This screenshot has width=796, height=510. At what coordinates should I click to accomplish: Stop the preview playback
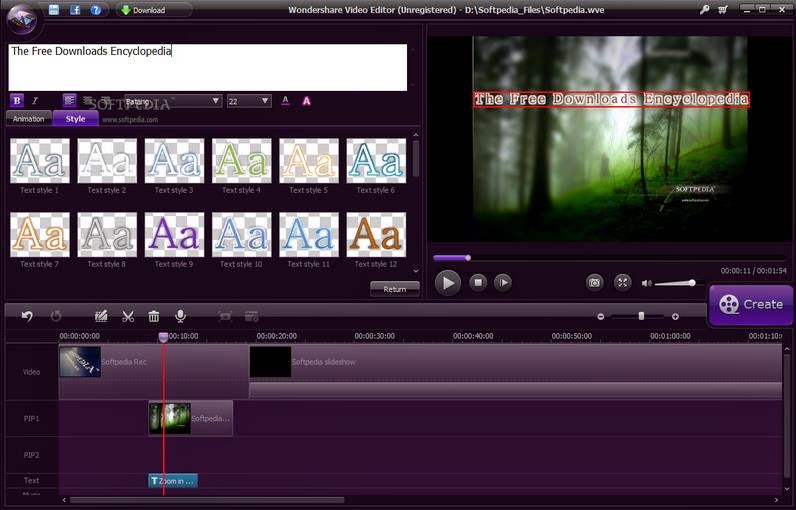coord(478,283)
